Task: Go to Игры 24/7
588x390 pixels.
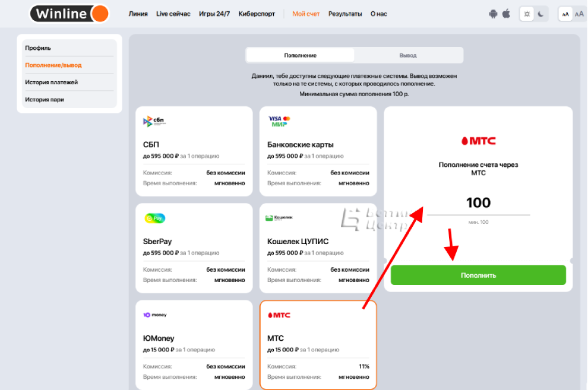Action: coord(214,14)
